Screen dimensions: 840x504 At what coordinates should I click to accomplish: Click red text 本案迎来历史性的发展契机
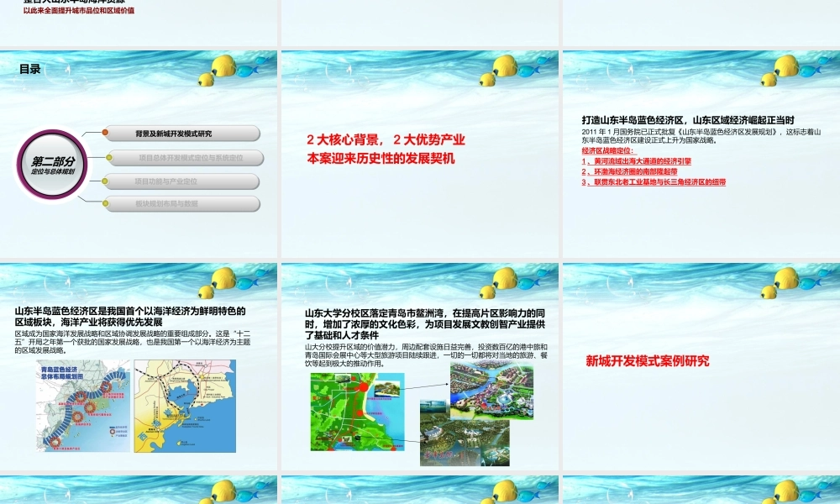click(381, 159)
